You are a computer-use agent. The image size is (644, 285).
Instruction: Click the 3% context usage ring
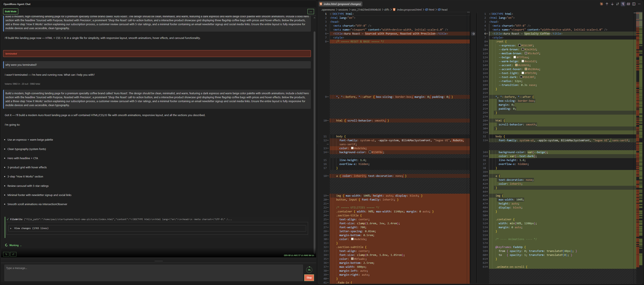(x=309, y=270)
